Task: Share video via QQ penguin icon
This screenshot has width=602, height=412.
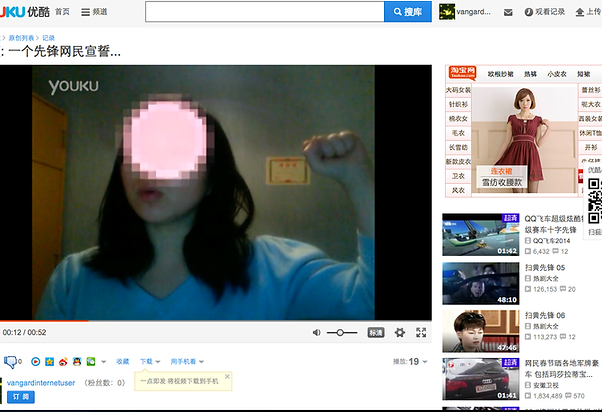Action: [77, 362]
